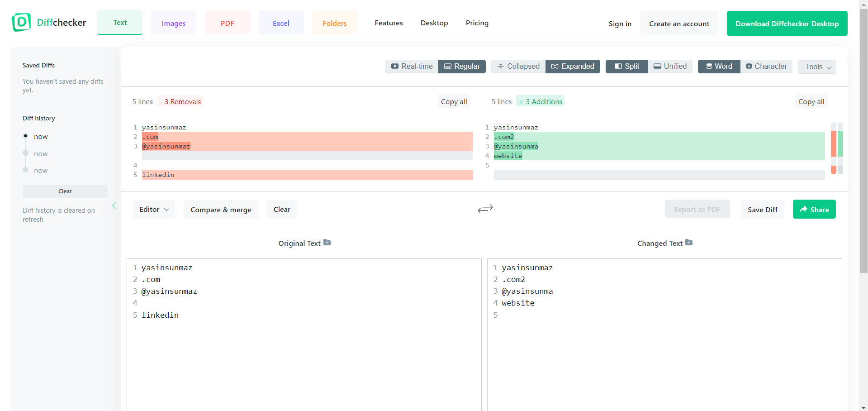
Task: Click into the Original Text editor area
Action: click(x=304, y=335)
